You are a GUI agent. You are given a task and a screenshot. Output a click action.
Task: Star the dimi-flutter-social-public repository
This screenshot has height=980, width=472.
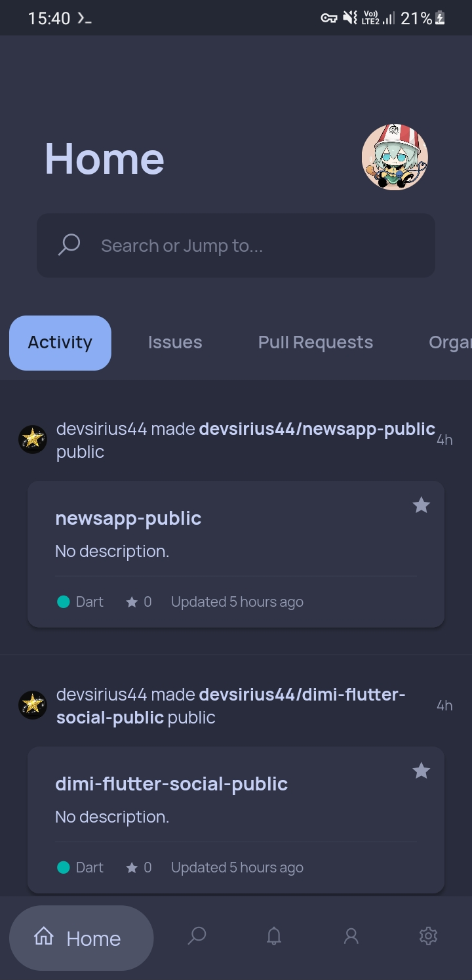[421, 771]
